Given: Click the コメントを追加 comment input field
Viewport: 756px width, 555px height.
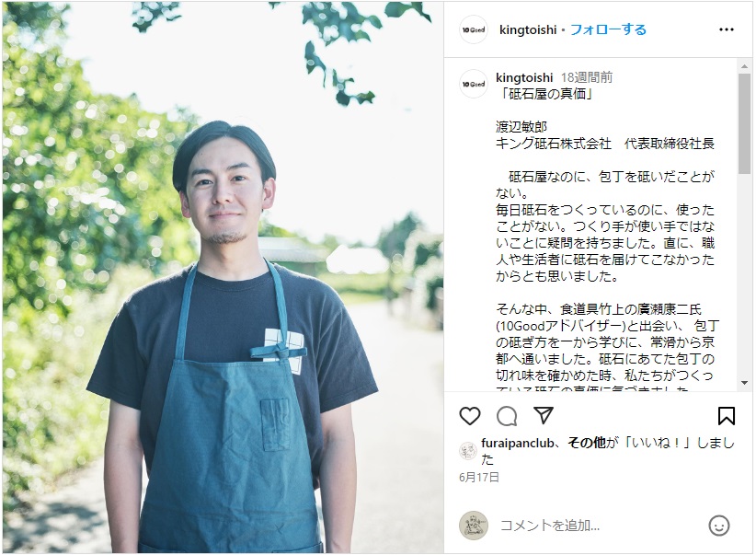Looking at the screenshot, I should pos(598,525).
